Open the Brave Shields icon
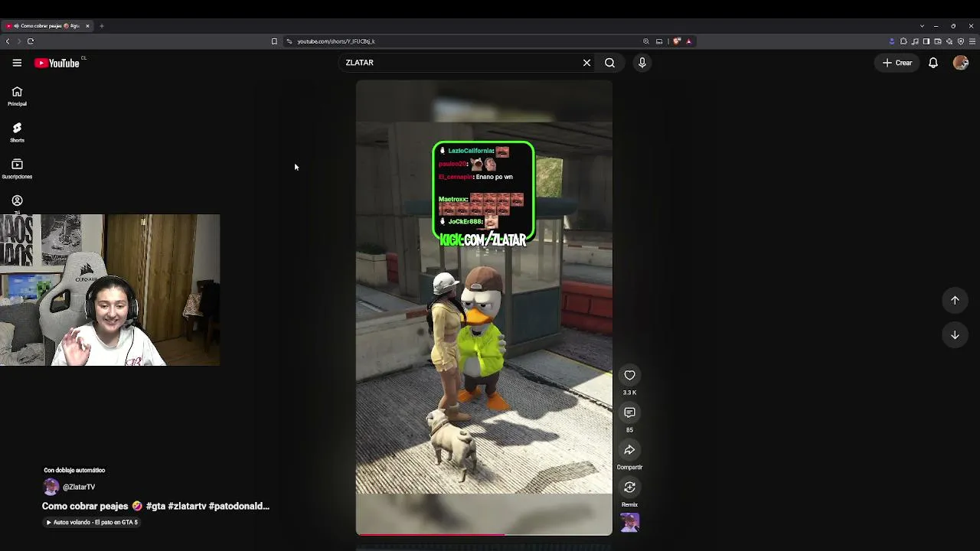Screen dimensions: 980x551 tap(677, 41)
